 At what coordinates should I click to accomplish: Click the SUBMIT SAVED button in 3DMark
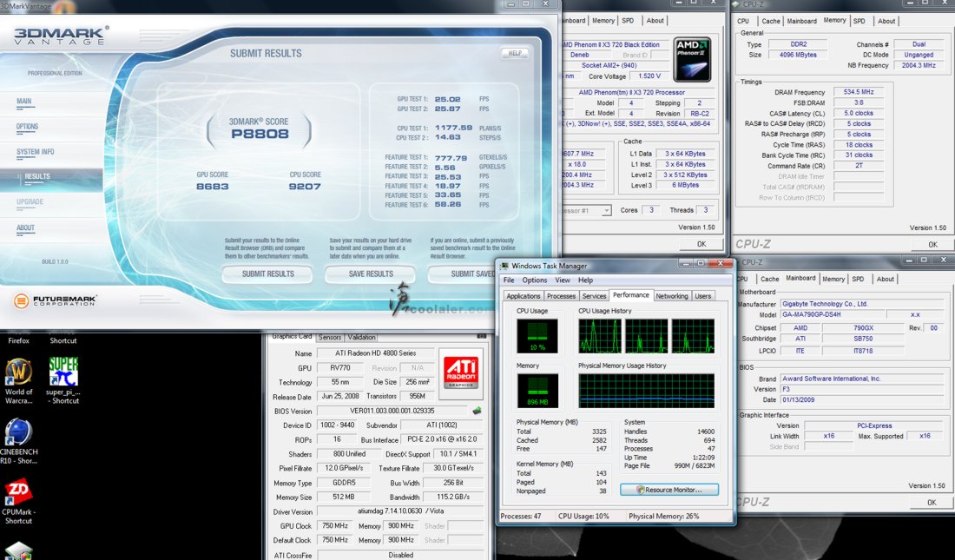(462, 274)
